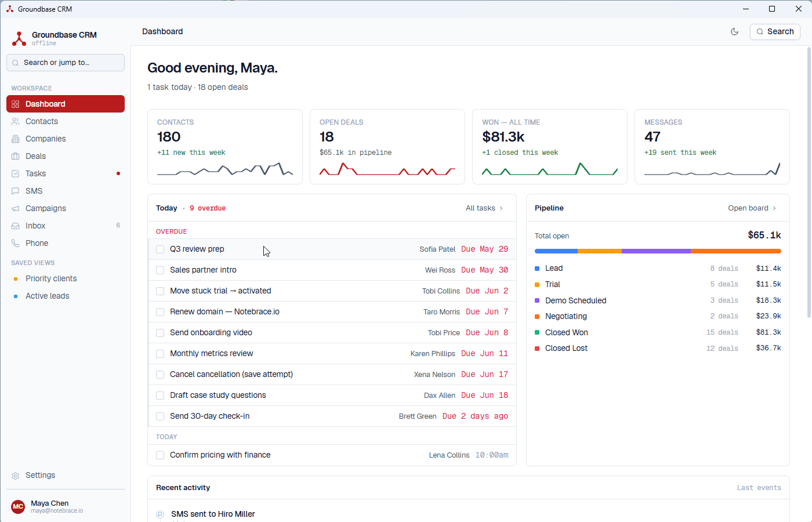Image resolution: width=812 pixels, height=522 pixels.
Task: Click the Search or jump to field
Action: (x=66, y=63)
